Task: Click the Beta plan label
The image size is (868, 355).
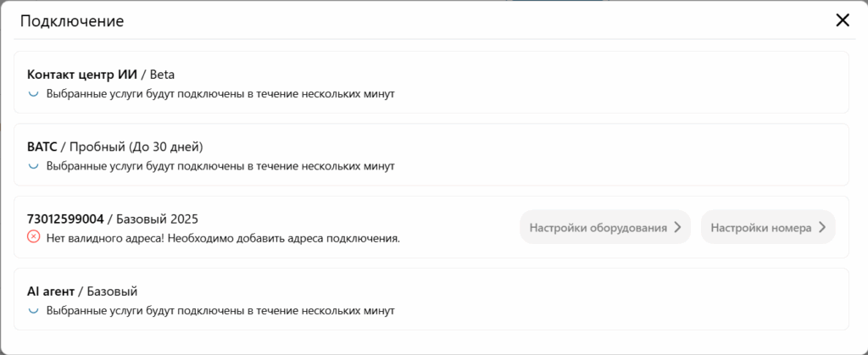Action: click(x=162, y=75)
